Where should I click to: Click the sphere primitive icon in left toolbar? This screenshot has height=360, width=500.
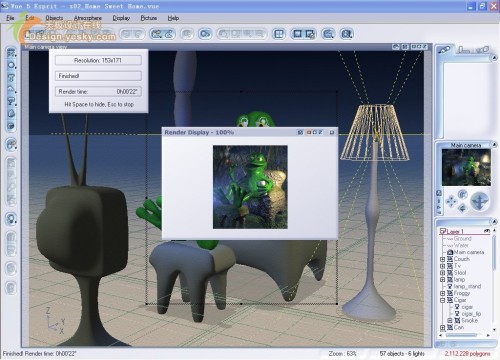click(x=11, y=65)
